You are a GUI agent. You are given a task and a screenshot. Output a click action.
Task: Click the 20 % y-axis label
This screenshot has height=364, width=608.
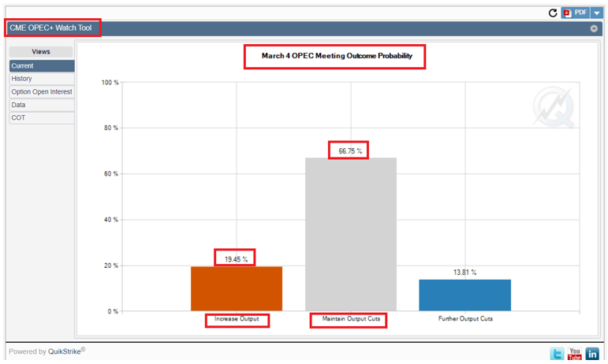pyautogui.click(x=111, y=266)
